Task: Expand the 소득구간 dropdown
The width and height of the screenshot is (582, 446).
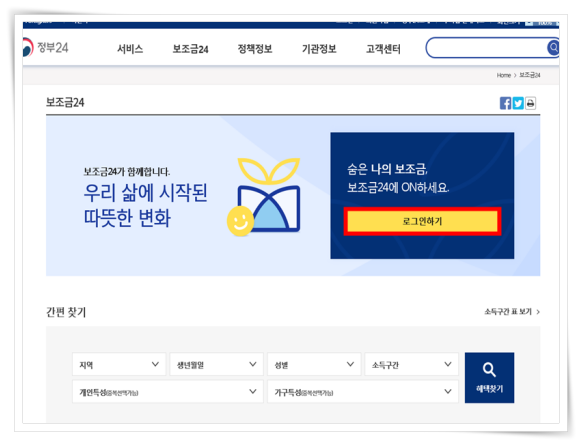Action: pyautogui.click(x=412, y=364)
